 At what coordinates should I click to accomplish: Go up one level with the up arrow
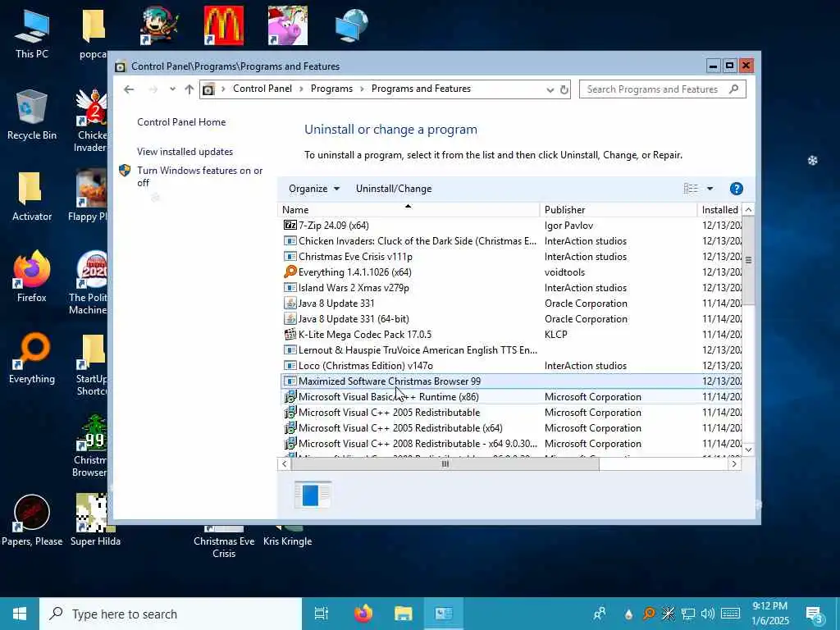click(189, 89)
